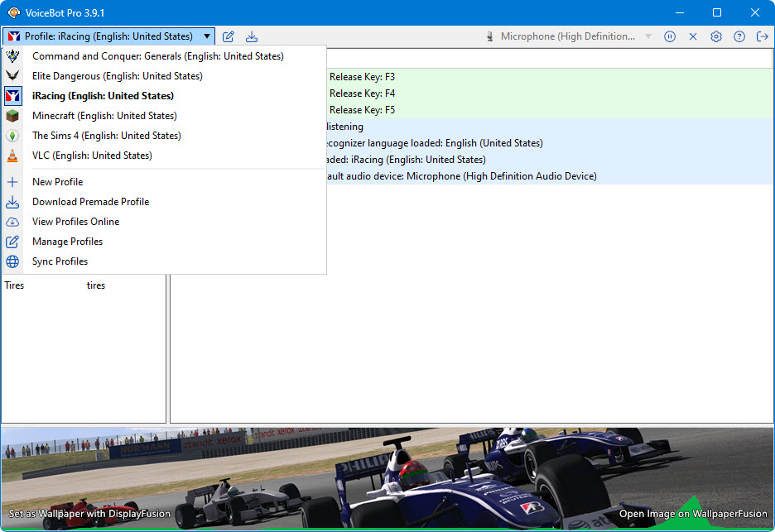775x532 pixels.
Task: Open View Profiles Online
Action: (x=75, y=222)
